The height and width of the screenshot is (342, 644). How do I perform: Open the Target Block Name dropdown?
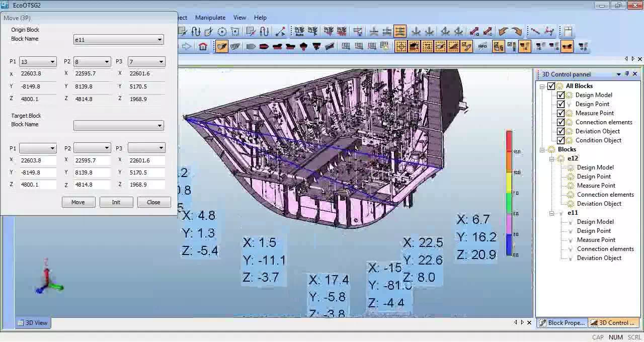click(x=159, y=125)
